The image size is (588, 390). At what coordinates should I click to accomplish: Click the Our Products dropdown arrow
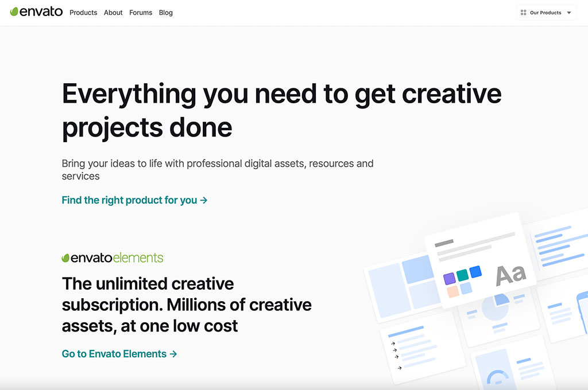[569, 13]
